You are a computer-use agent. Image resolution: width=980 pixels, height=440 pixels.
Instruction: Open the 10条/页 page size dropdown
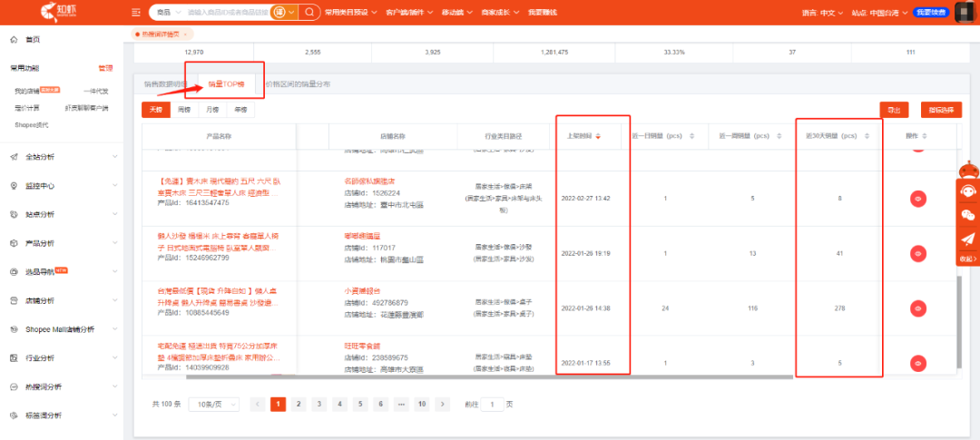coord(213,404)
